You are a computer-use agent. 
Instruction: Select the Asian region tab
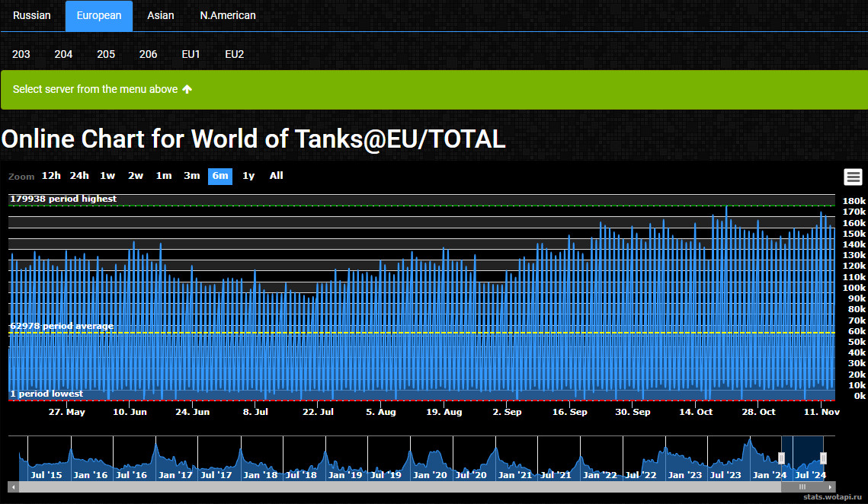[x=160, y=15]
